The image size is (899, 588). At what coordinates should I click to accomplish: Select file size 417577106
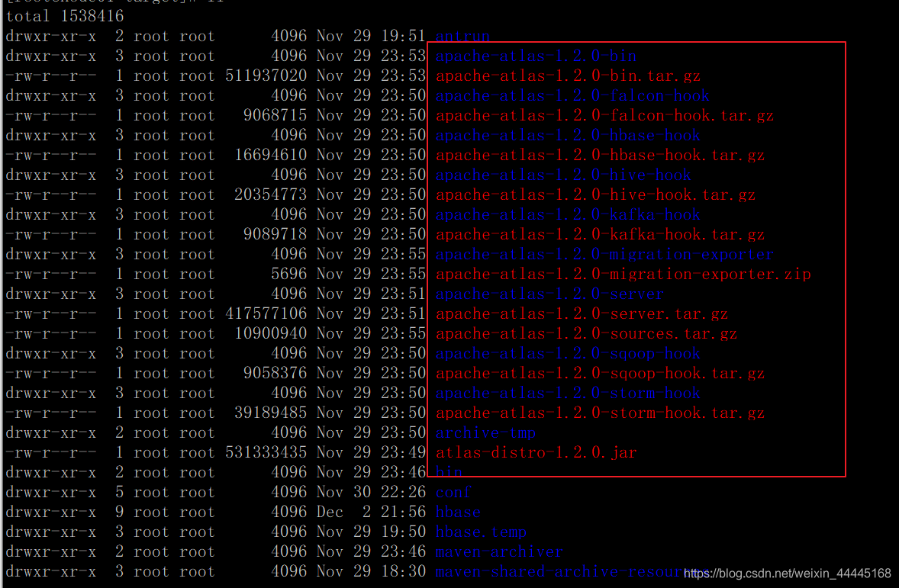266,314
